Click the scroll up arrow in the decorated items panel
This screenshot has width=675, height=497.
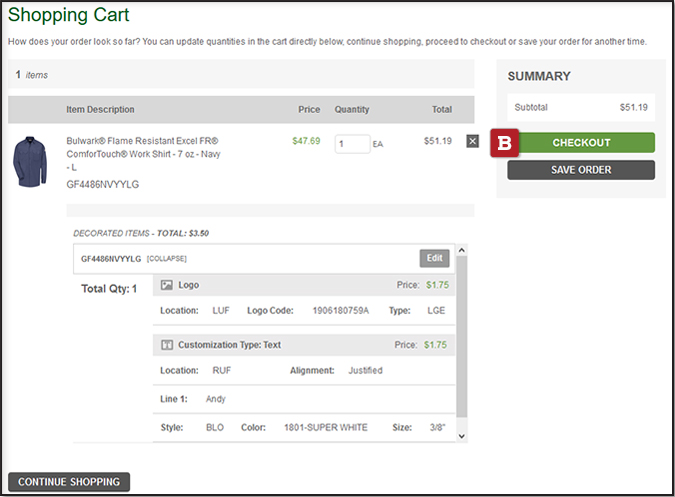pos(461,252)
